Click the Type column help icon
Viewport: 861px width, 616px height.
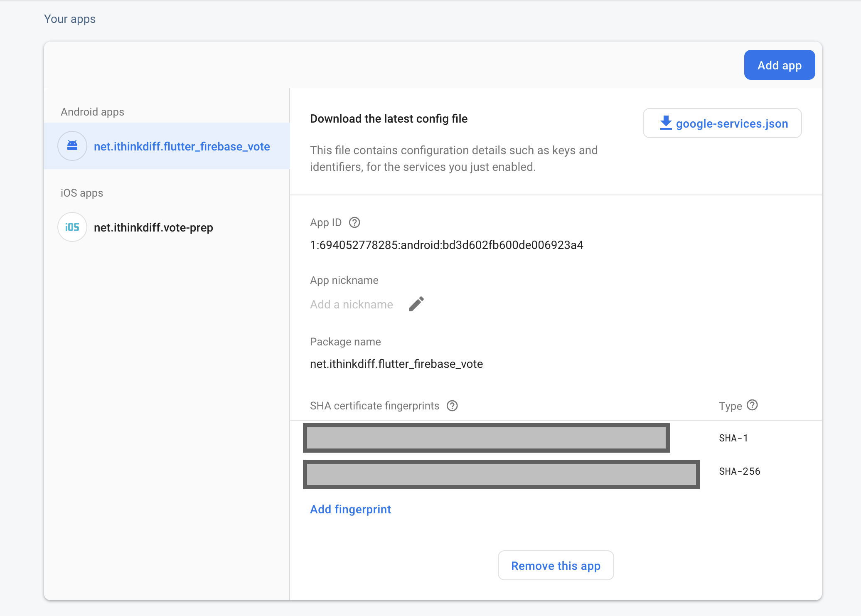tap(752, 405)
